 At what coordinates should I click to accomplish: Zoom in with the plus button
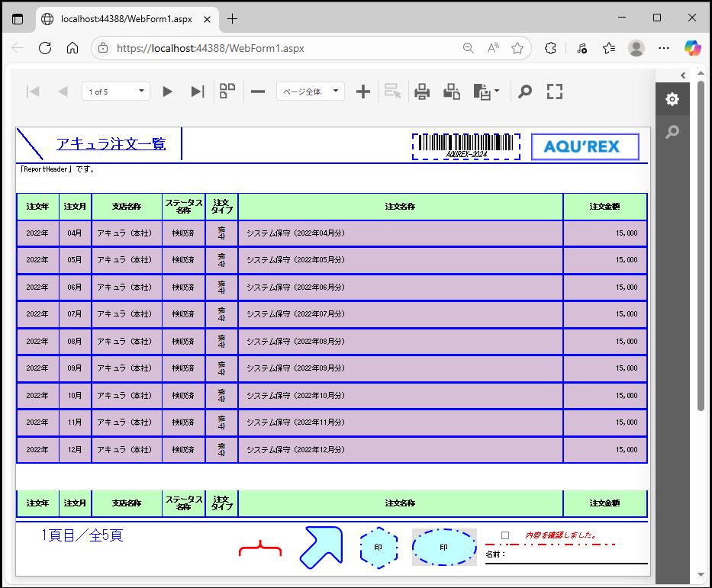[x=363, y=92]
